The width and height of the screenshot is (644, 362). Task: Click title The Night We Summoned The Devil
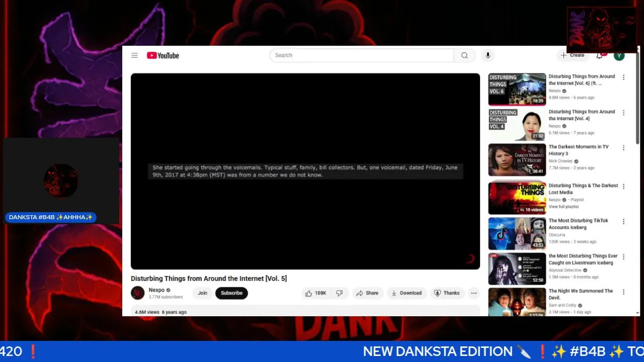581,294
